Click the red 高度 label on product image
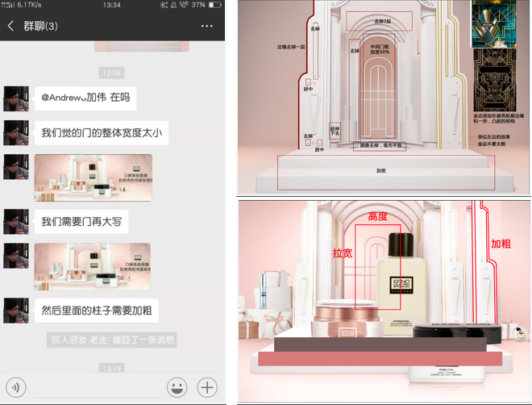 click(x=378, y=216)
